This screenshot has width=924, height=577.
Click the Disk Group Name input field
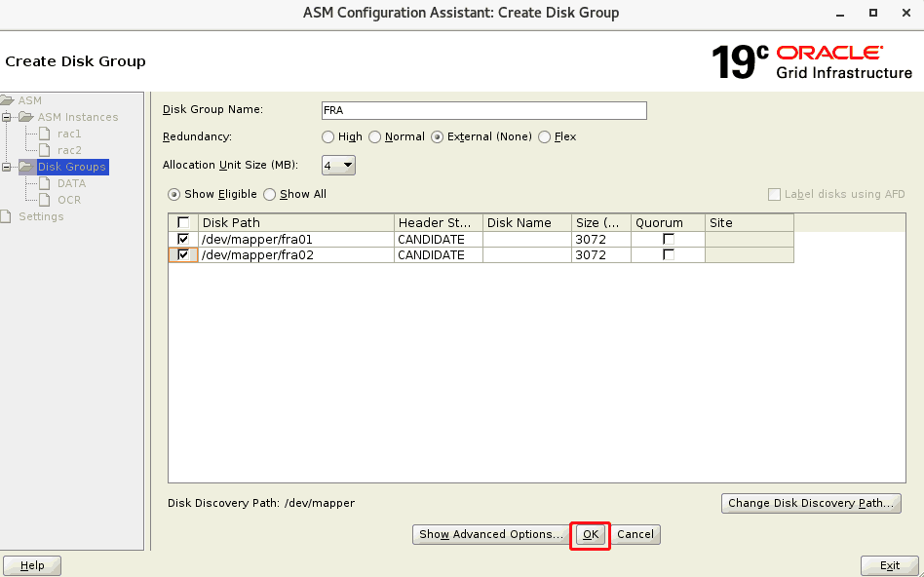[484, 110]
